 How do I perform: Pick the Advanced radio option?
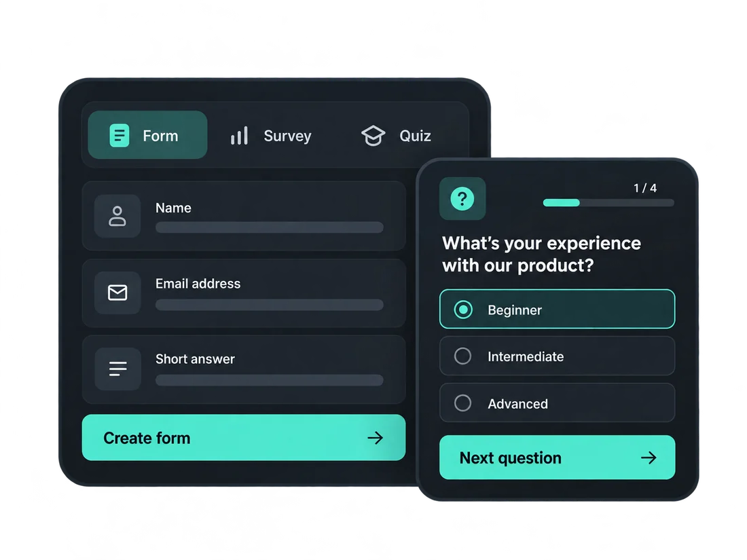[x=462, y=403]
